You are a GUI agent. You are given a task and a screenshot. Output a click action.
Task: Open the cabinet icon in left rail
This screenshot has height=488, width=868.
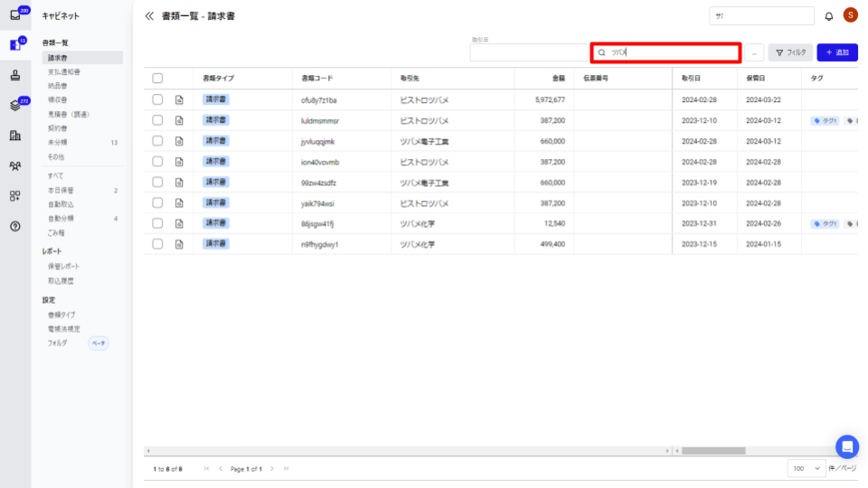(15, 45)
